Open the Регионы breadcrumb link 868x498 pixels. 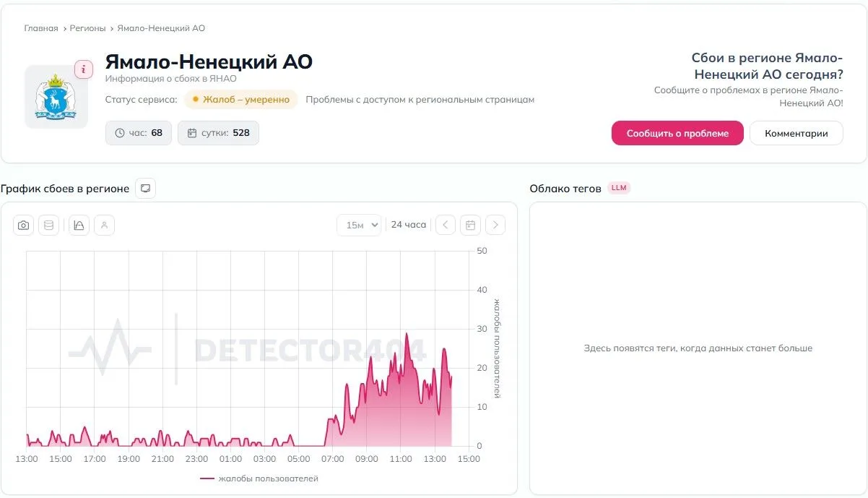click(x=88, y=28)
